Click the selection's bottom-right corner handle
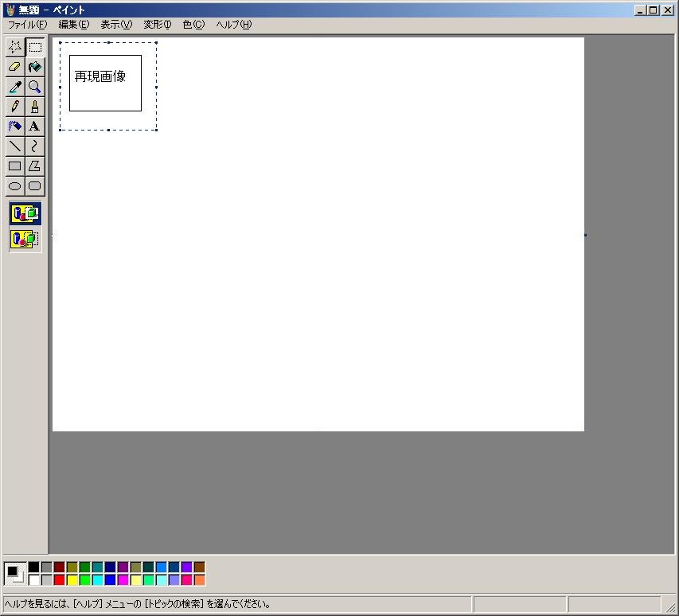 pyautogui.click(x=156, y=130)
